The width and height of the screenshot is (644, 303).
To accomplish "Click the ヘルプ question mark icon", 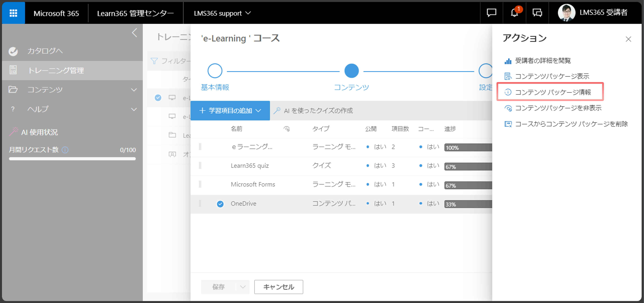I will coord(13,109).
